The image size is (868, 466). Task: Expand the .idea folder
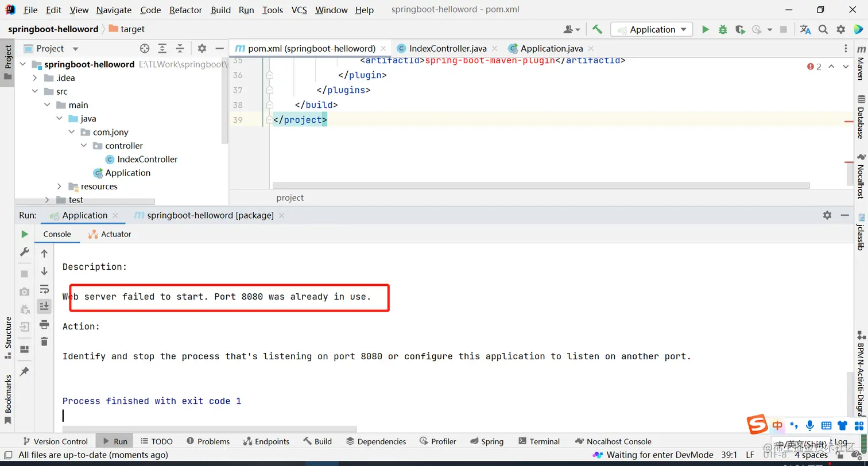(x=35, y=78)
